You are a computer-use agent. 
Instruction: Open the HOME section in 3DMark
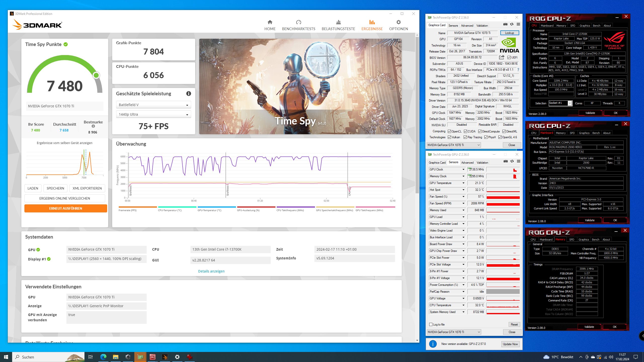(x=270, y=25)
